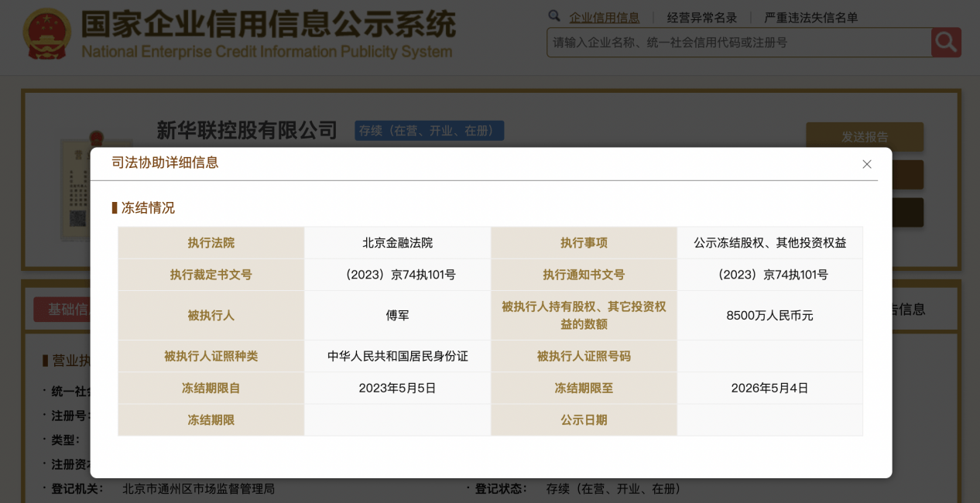Close the 司法协助详细信息 dialog

coord(867,164)
